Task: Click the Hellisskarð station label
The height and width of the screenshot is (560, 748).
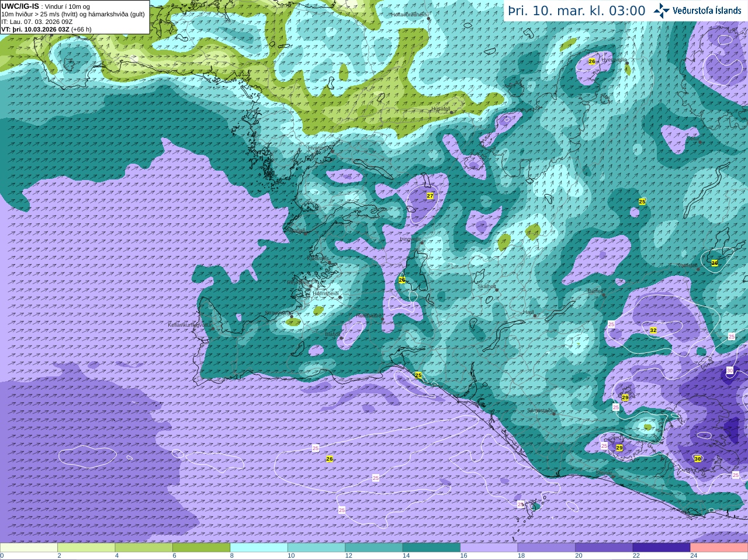Action: point(368,316)
